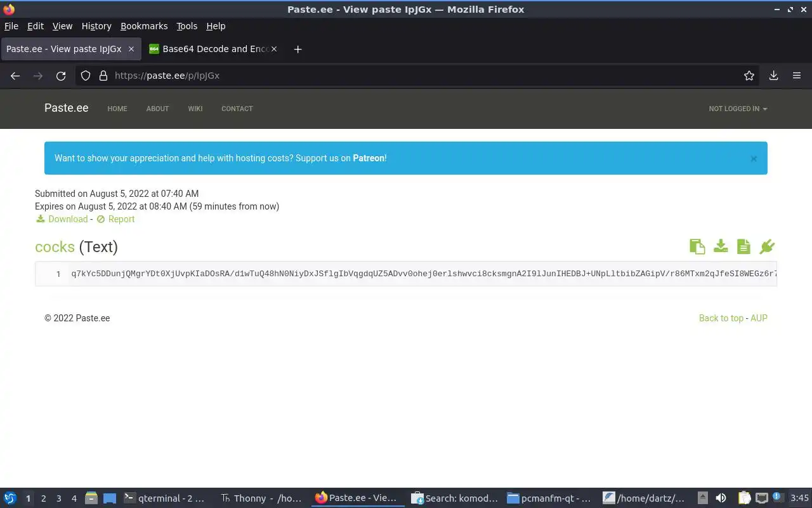Open tracking protection shield icon
Viewport: 812px width, 508px height.
pyautogui.click(x=86, y=76)
